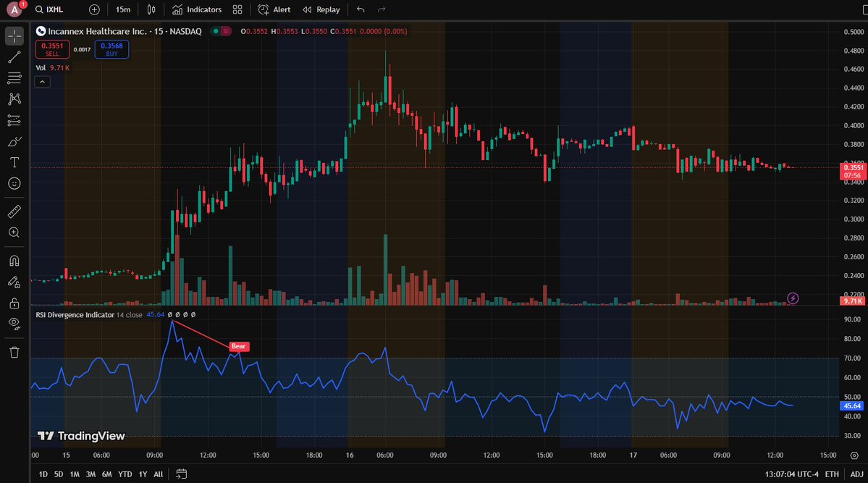Screen dimensions: 868x483
Task: Create an Alert
Action: click(274, 9)
